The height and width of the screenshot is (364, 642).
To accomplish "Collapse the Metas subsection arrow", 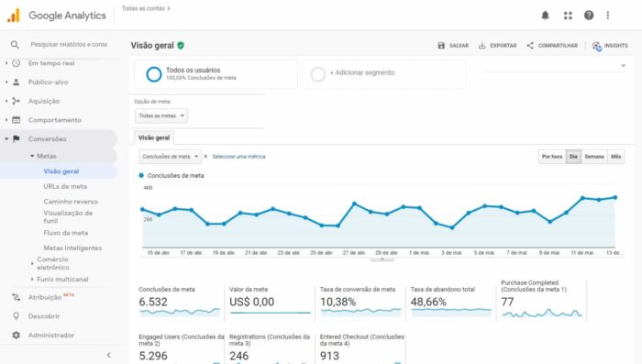I will coord(32,156).
